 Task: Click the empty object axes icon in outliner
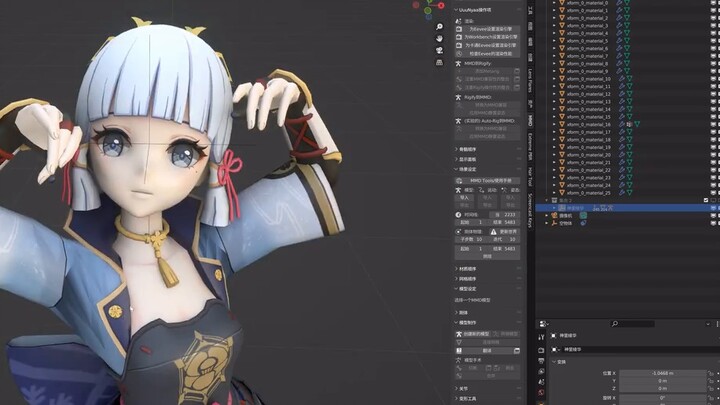point(554,223)
